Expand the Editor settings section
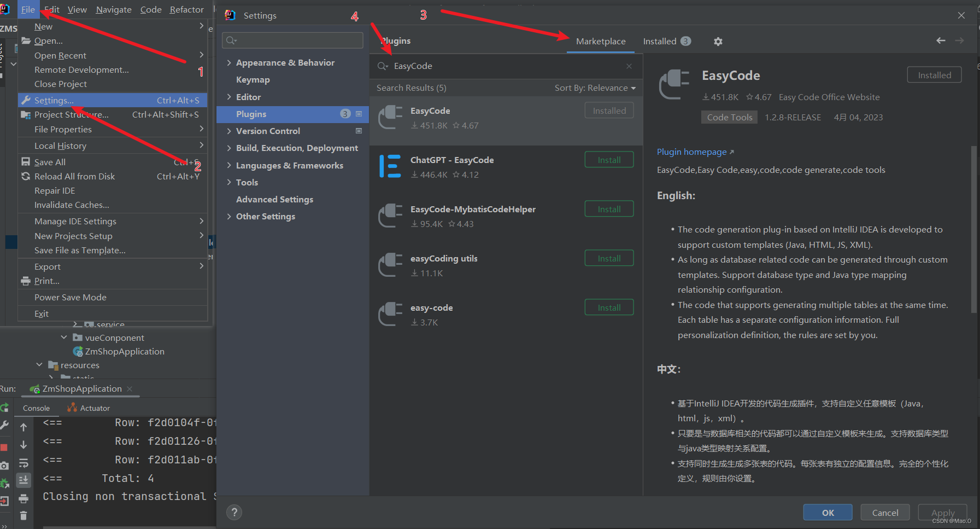 click(x=229, y=97)
